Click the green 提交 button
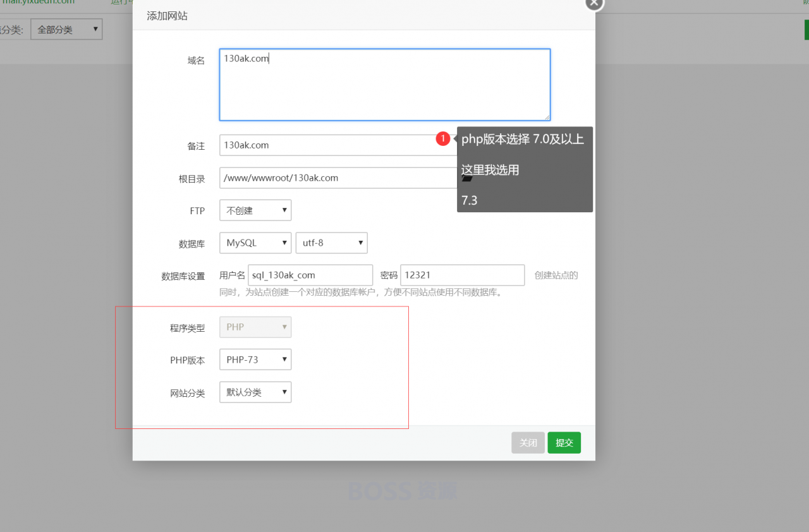The height and width of the screenshot is (532, 809). tap(564, 443)
